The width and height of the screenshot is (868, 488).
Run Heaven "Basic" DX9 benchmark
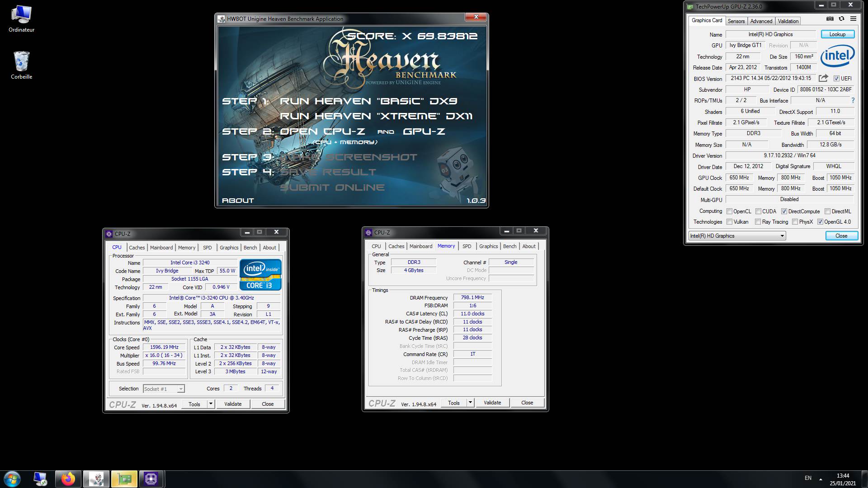coord(368,101)
